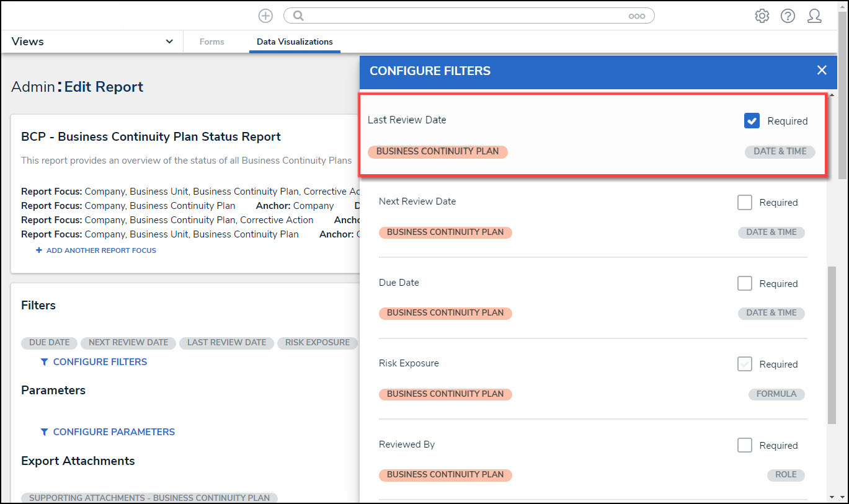Open the settings gear icon

pyautogui.click(x=762, y=16)
